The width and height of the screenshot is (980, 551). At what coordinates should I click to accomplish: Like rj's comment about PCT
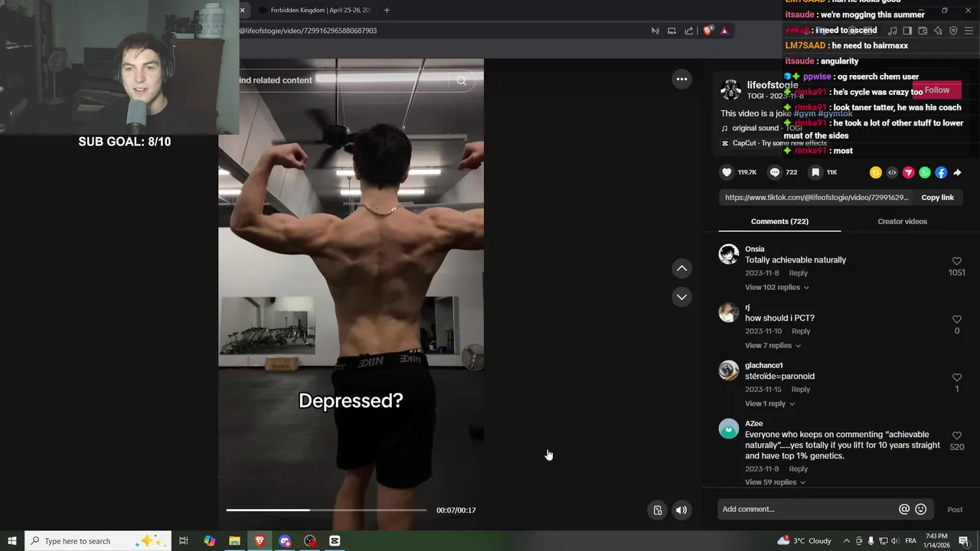pos(956,320)
